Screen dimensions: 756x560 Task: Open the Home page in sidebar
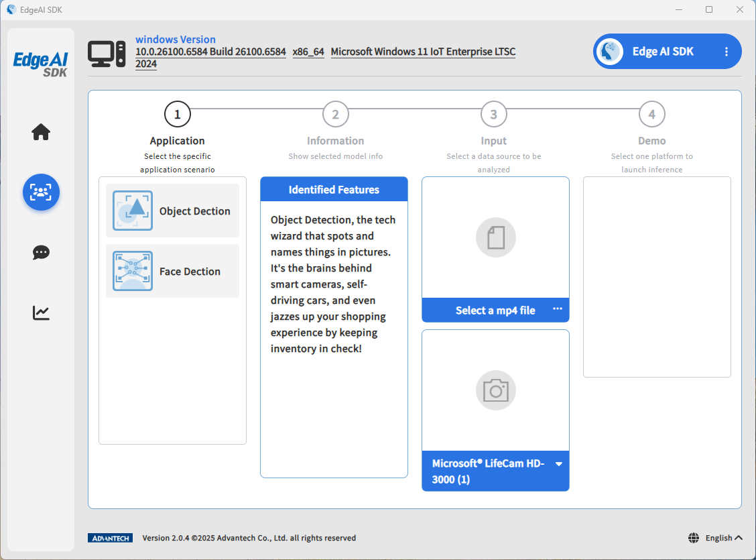pos(41,132)
